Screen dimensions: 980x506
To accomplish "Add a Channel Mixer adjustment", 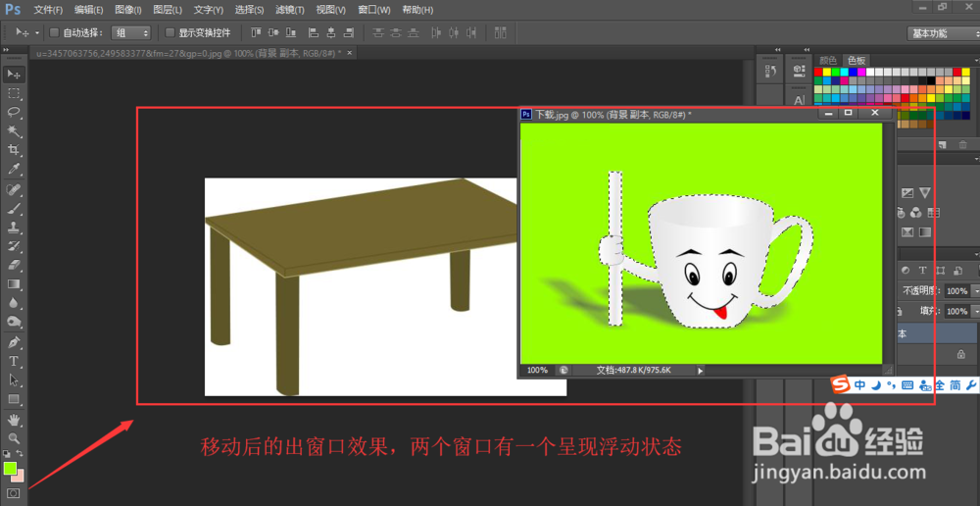I will [917, 212].
